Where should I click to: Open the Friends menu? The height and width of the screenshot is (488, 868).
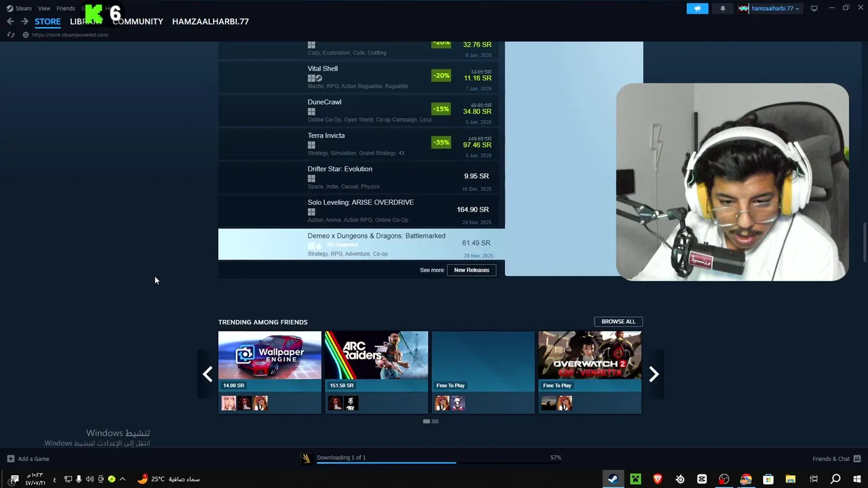pos(66,8)
